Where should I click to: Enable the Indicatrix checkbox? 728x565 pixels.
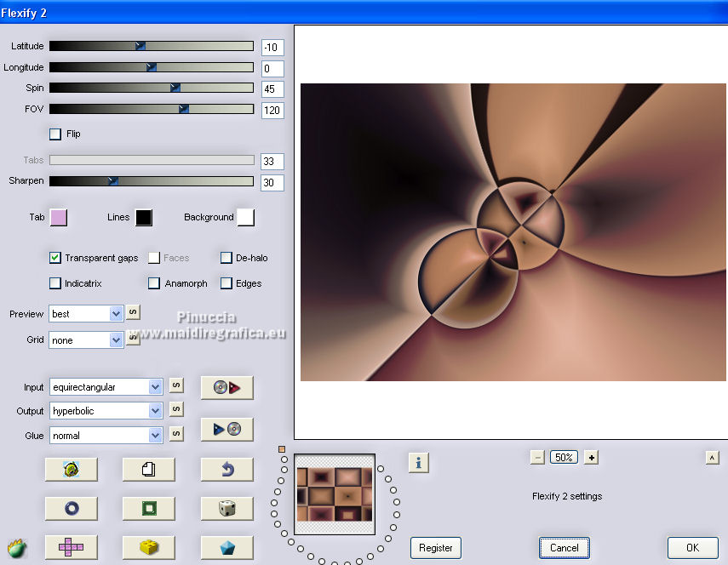(x=55, y=283)
